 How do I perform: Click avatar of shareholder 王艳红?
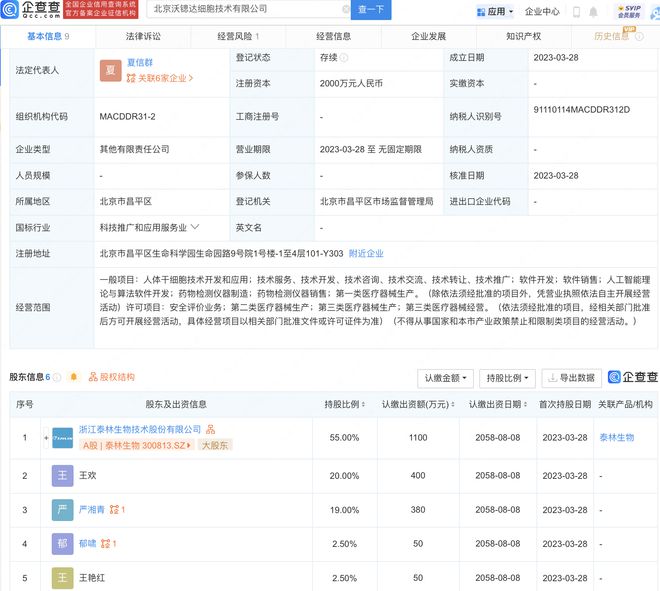[62, 578]
